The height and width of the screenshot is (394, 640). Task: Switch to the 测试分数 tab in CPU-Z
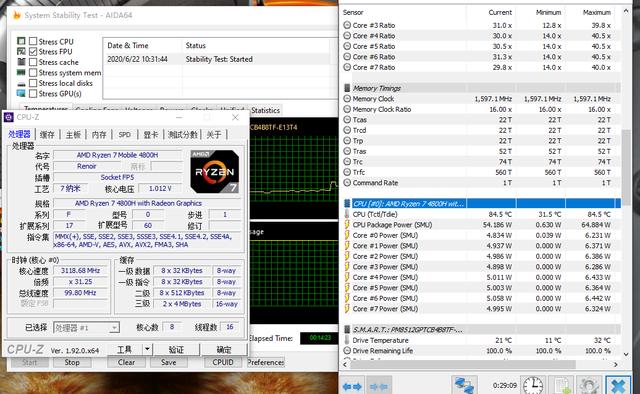click(x=182, y=134)
